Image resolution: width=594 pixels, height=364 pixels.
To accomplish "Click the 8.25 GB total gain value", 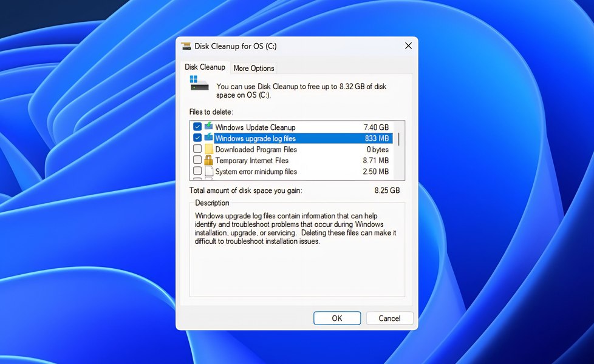I will 387,190.
